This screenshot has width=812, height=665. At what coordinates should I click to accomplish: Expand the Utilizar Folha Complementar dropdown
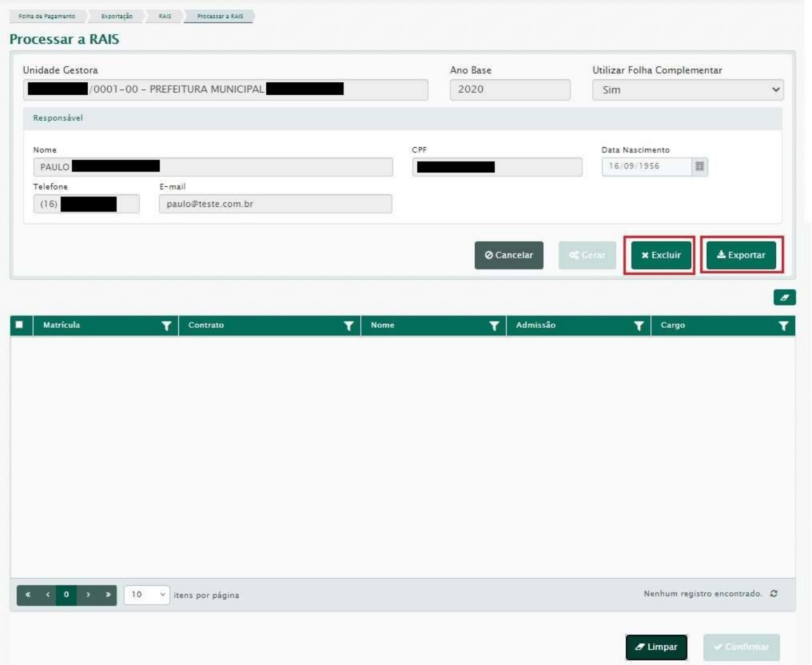(x=688, y=90)
